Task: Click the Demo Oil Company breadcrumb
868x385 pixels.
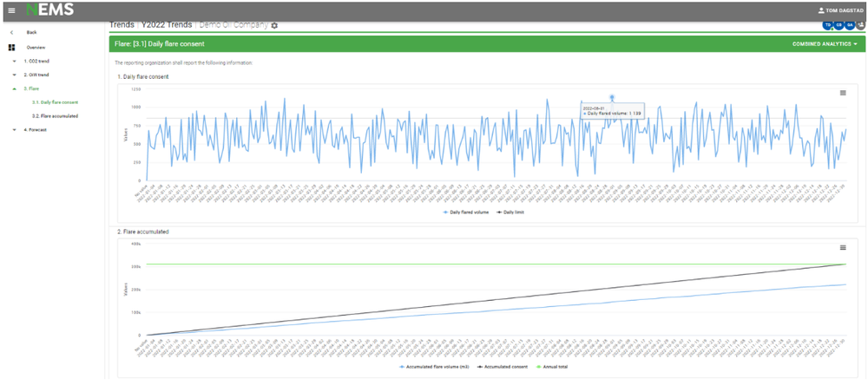Action: pos(233,25)
